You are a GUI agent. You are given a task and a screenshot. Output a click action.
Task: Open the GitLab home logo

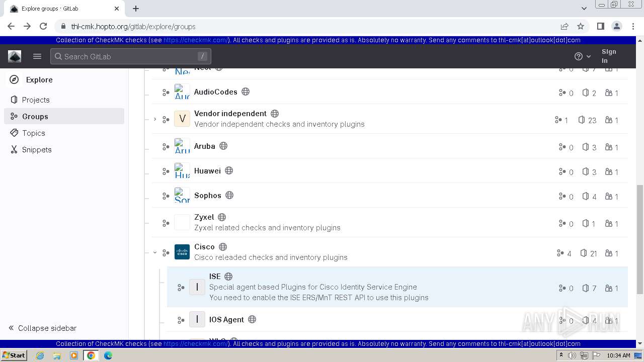tap(15, 56)
